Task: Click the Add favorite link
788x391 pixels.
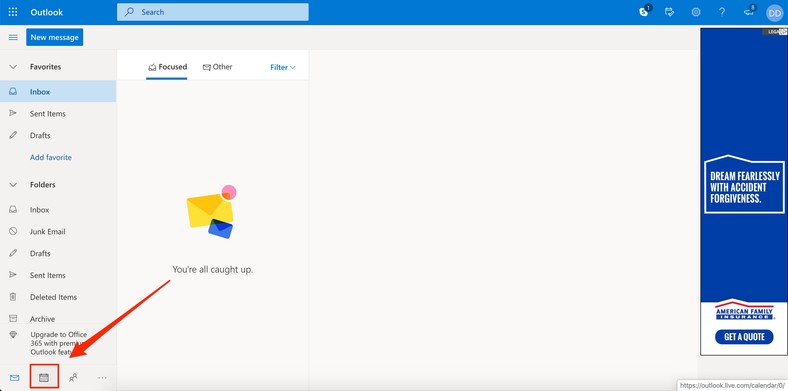Action: tap(51, 157)
